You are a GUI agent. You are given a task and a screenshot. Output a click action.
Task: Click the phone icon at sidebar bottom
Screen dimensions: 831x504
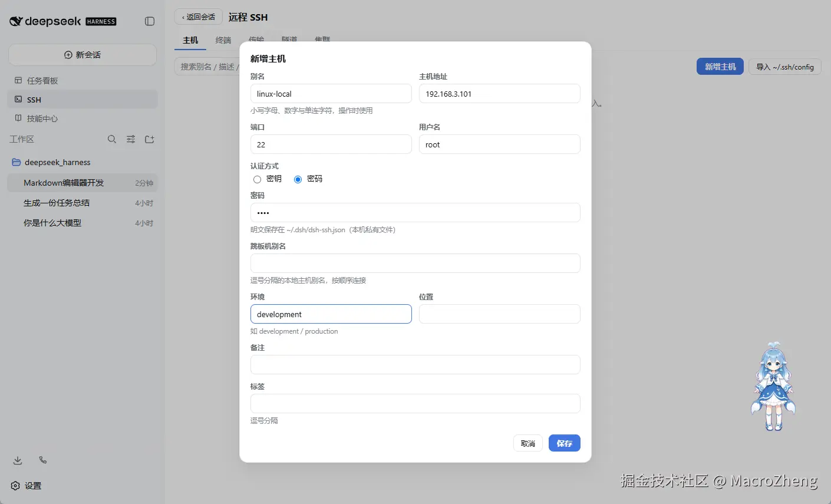click(x=43, y=460)
